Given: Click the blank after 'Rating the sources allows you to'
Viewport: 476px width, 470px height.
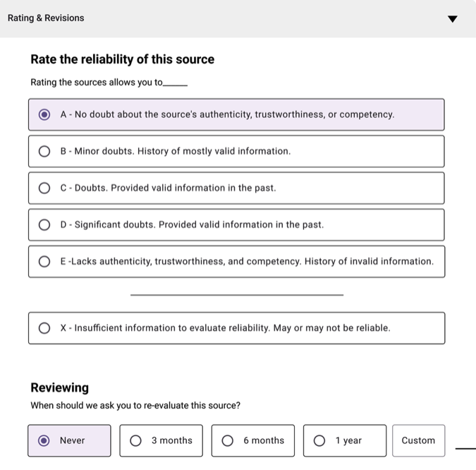Looking at the screenshot, I should 176,83.
